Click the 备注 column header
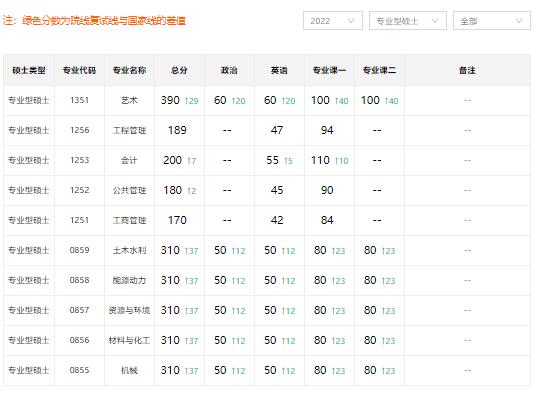 [467, 71]
